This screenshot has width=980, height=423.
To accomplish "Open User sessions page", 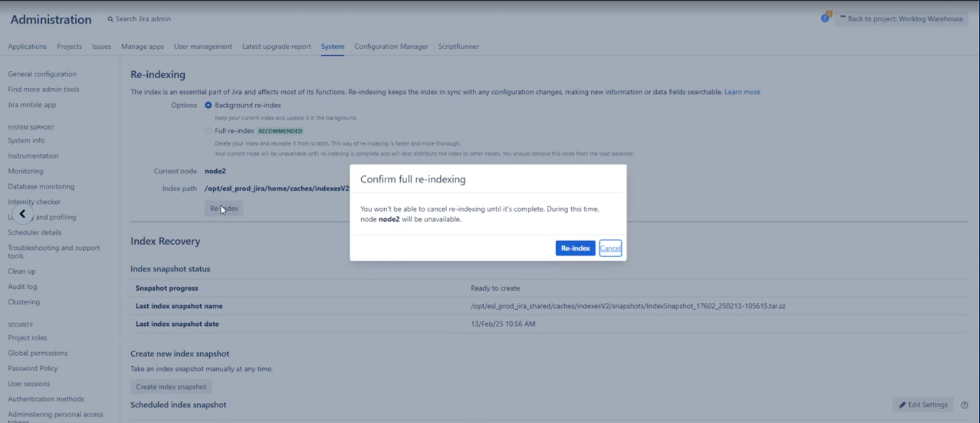I will (29, 384).
